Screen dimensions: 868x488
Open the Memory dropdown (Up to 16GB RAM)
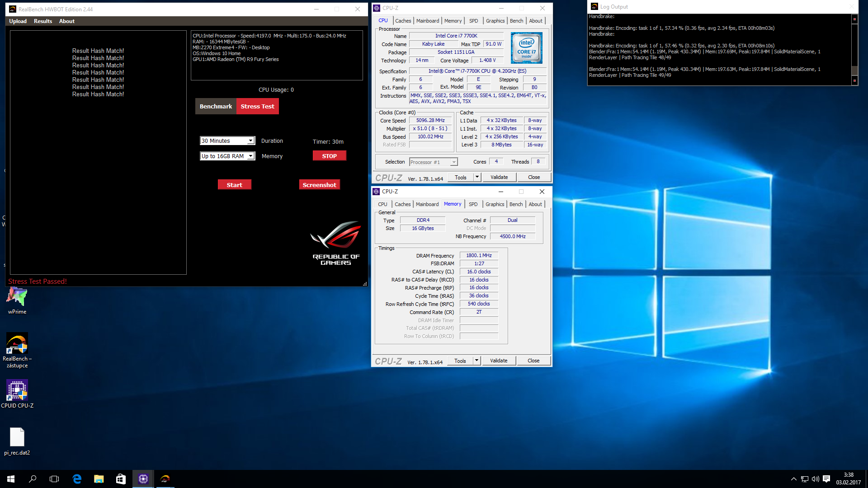(x=227, y=156)
